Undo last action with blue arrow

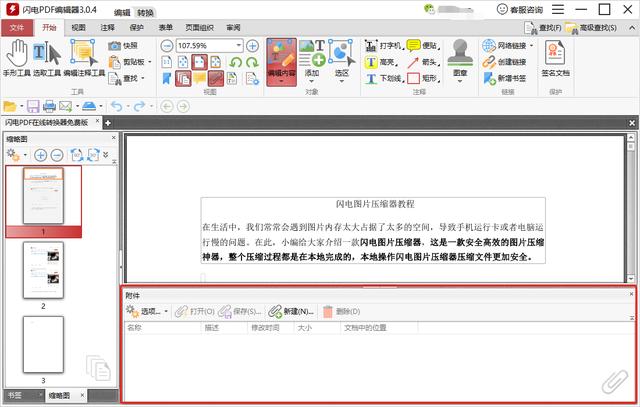tap(117, 107)
